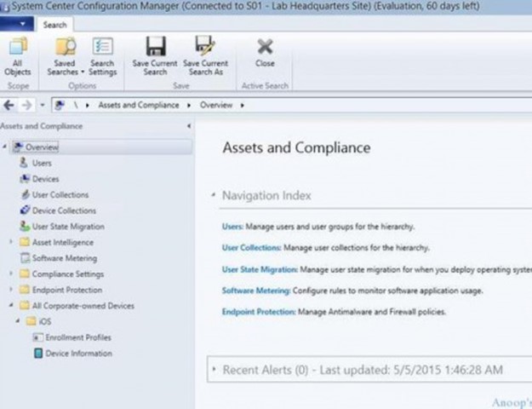
Task: Close the active search with the X icon
Action: click(265, 47)
